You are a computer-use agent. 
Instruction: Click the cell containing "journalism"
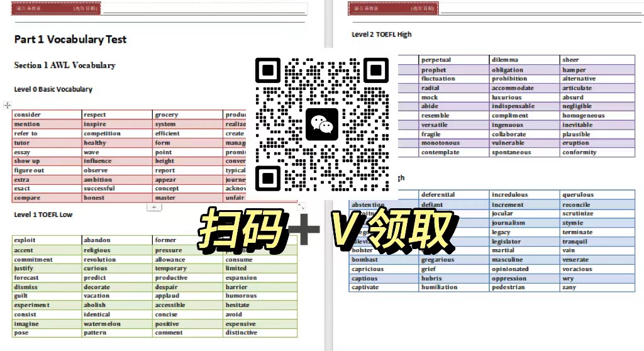[525, 223]
